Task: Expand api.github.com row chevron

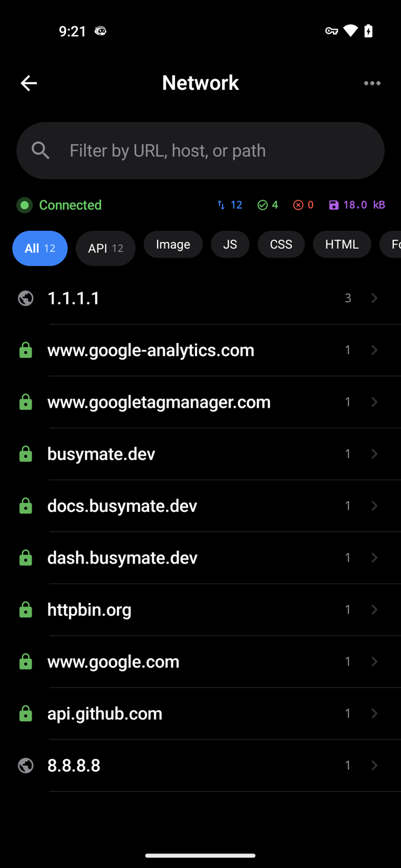Action: coord(374,713)
